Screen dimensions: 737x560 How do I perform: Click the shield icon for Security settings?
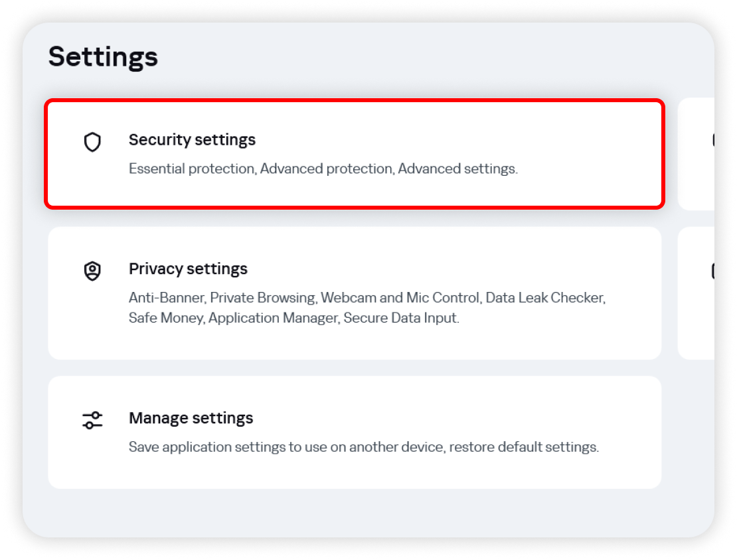coord(92,142)
